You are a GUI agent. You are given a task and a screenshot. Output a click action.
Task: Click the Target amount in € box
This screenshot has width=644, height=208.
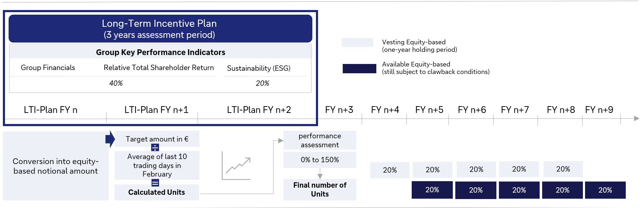[x=157, y=139]
